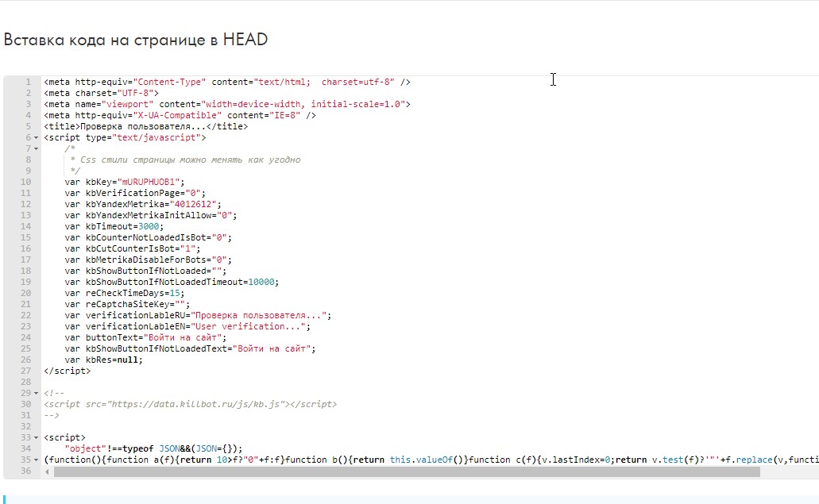Collapse the HTML comment fold at line 29

point(36,393)
